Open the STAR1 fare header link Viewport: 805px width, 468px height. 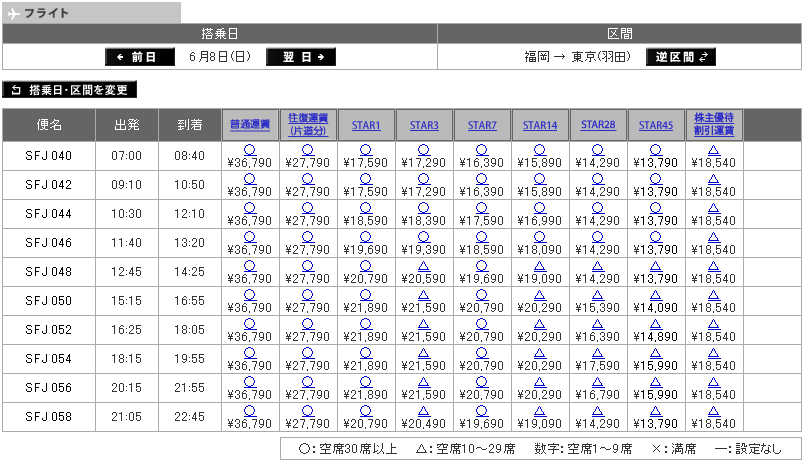[x=366, y=125]
